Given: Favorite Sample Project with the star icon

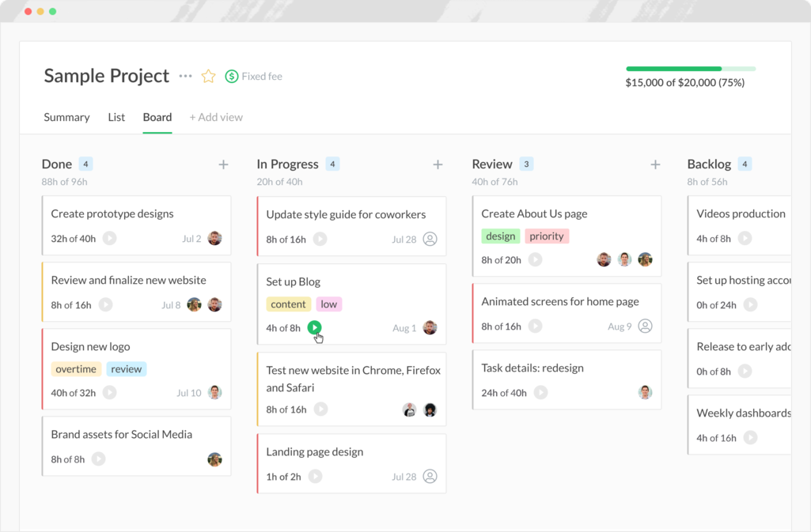Looking at the screenshot, I should click(207, 76).
